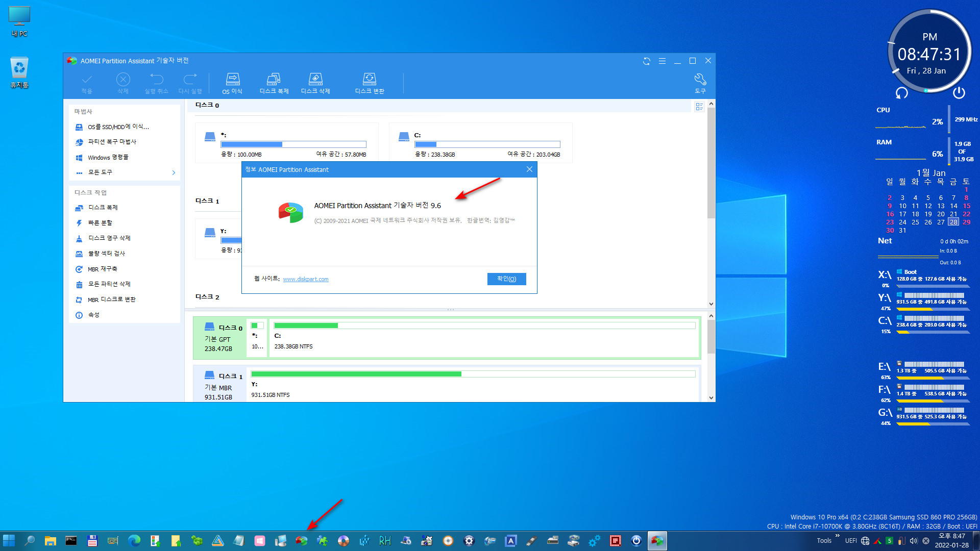Screen dimensions: 980x551
Task: Click the 실행 취소 undo icon
Action: [x=156, y=83]
